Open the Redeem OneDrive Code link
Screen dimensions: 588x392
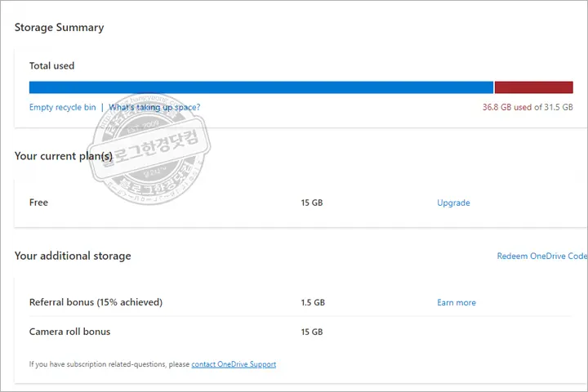tap(541, 256)
